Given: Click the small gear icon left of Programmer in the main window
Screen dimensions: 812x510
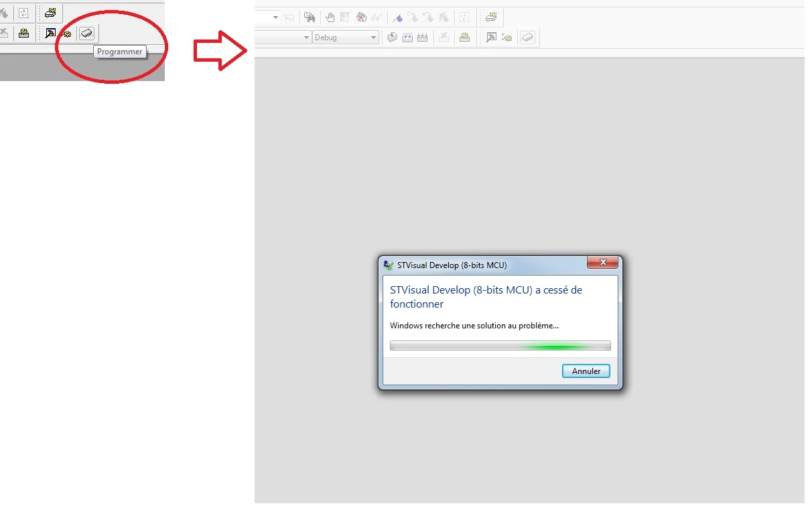Looking at the screenshot, I should click(507, 38).
